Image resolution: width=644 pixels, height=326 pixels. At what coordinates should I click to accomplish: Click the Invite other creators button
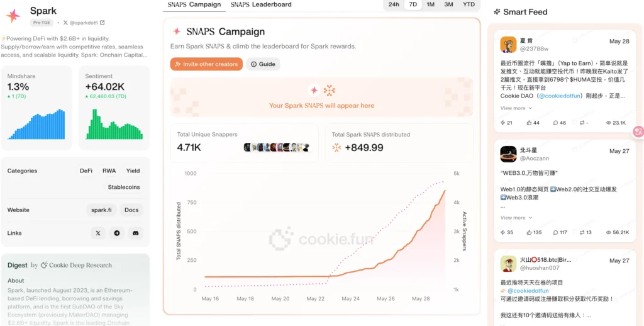point(206,64)
